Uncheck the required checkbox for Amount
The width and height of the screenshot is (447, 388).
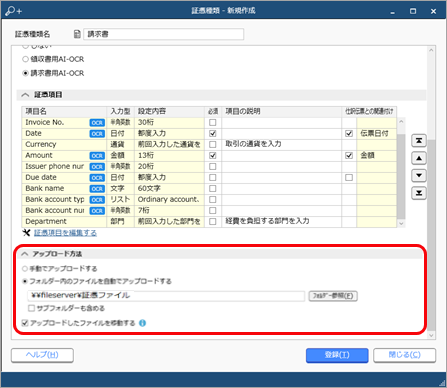(212, 155)
